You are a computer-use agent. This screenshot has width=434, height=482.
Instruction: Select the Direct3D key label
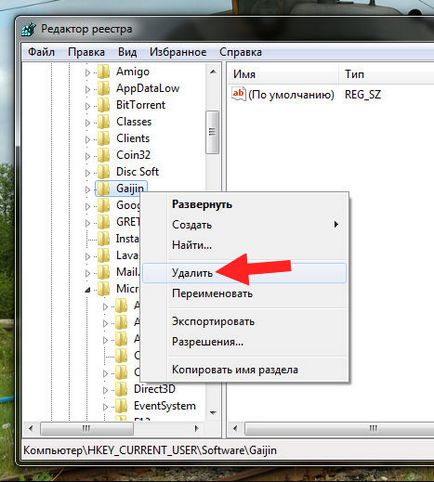[154, 389]
